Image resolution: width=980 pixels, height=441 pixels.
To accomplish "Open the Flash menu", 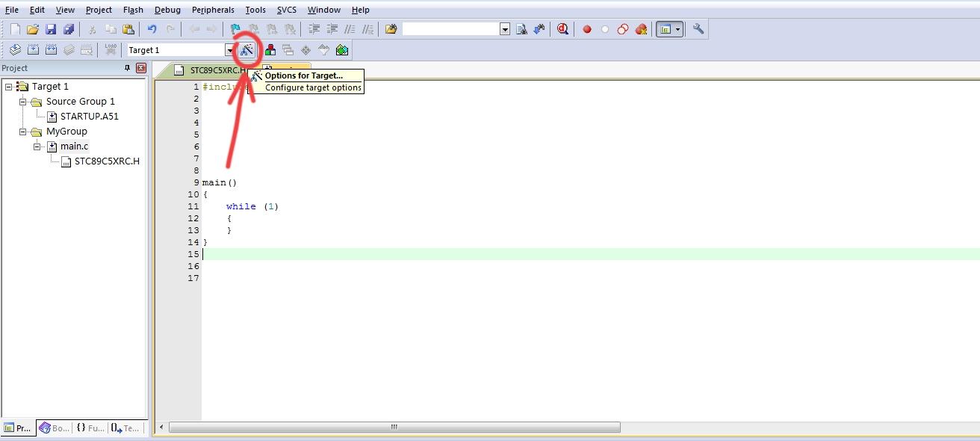I will [x=133, y=10].
